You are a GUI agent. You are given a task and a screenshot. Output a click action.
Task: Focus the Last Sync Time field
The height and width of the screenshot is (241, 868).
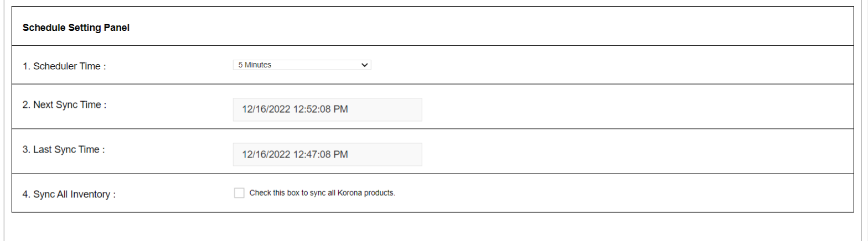(x=327, y=154)
